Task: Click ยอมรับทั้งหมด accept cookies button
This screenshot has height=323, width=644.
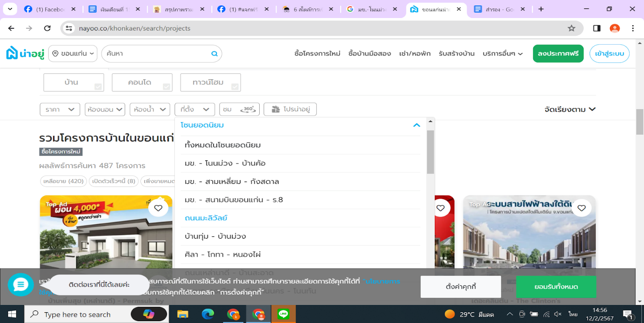Action: click(x=556, y=287)
